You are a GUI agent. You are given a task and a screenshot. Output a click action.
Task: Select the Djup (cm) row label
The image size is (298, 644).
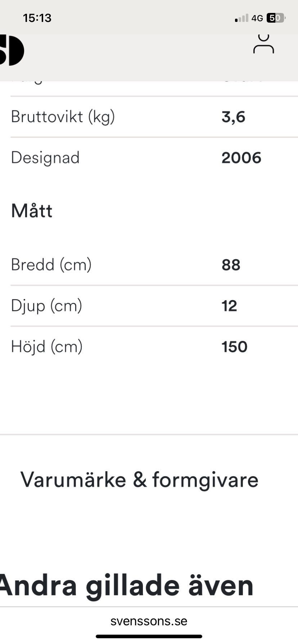point(46,306)
